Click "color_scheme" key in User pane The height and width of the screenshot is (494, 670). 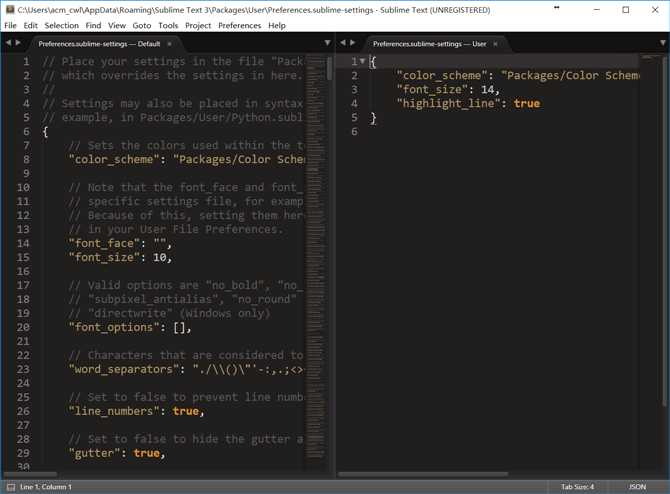point(442,76)
